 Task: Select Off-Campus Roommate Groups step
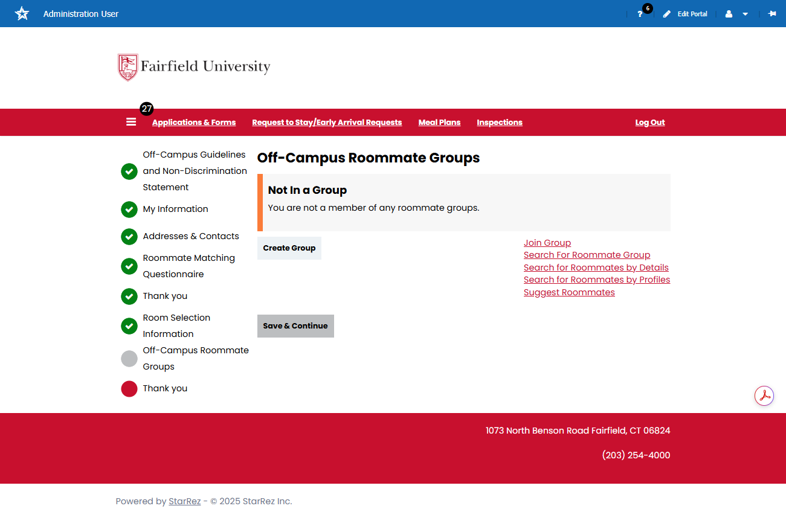pos(196,358)
